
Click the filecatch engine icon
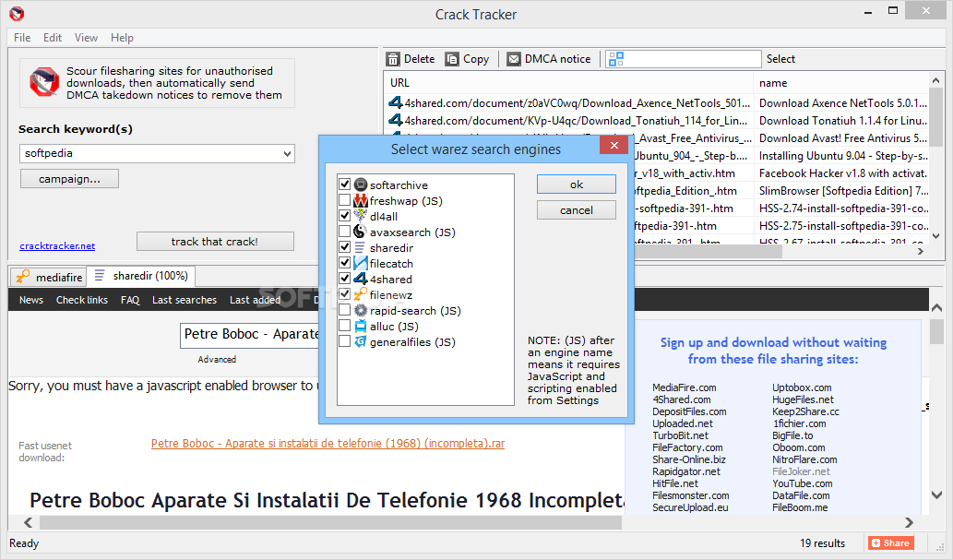361,263
